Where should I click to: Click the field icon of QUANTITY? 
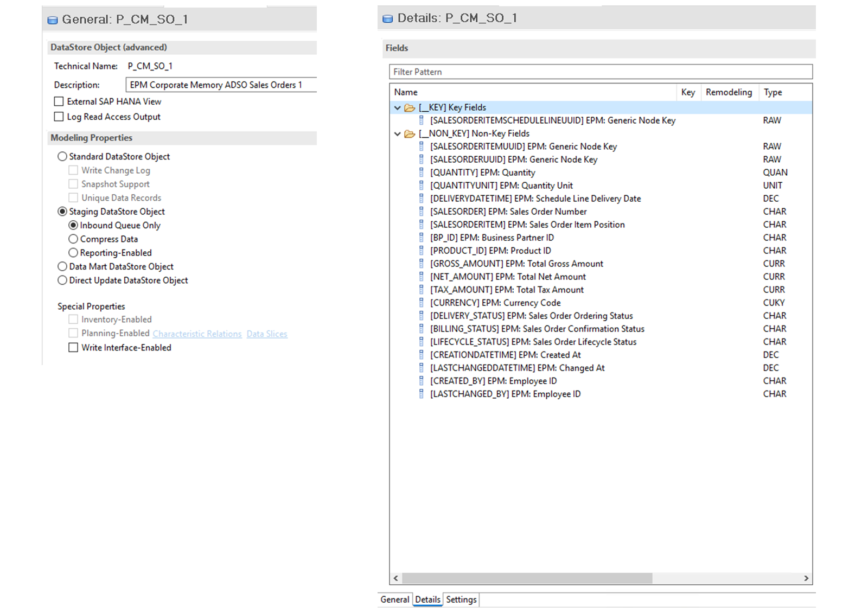(422, 173)
